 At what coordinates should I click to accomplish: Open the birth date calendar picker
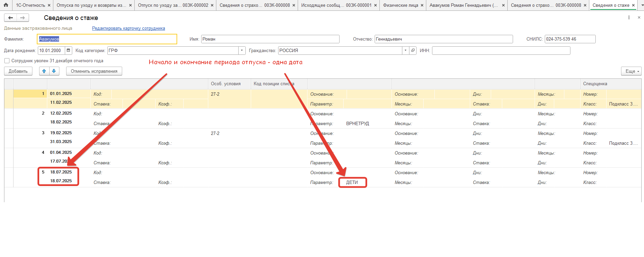69,50
